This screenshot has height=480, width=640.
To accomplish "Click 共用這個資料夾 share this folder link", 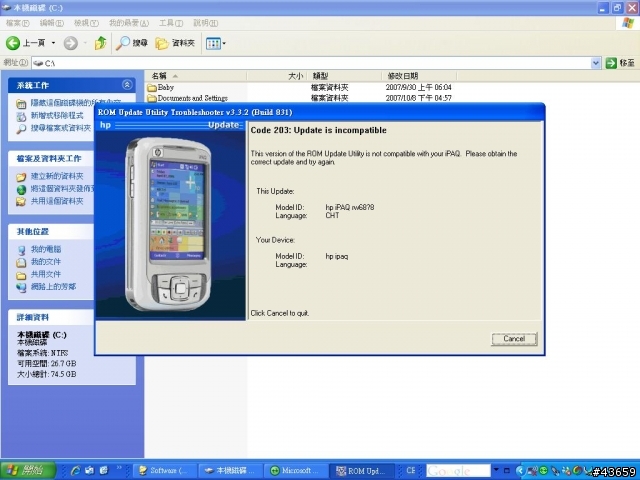I will tap(57, 201).
